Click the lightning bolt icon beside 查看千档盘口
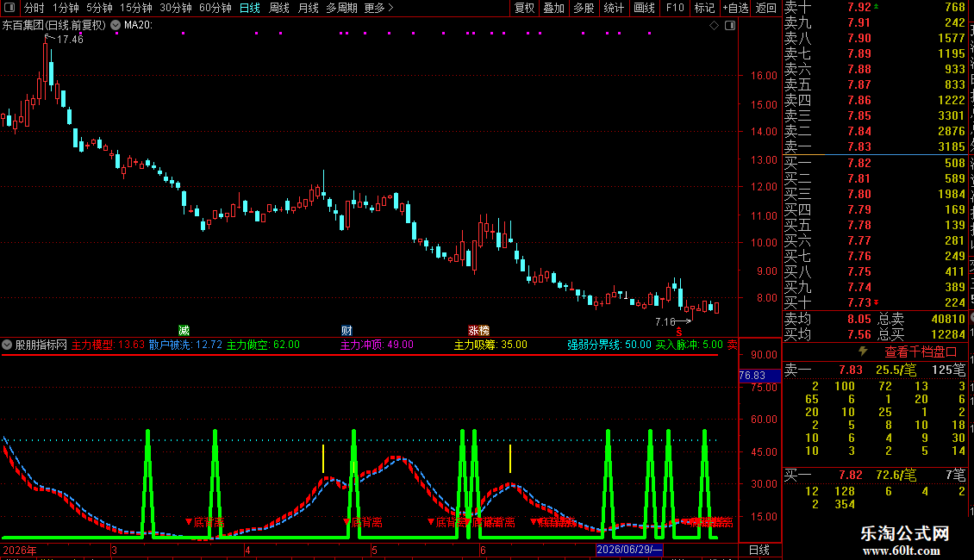Viewport: 974px width, 560px height. point(863,352)
